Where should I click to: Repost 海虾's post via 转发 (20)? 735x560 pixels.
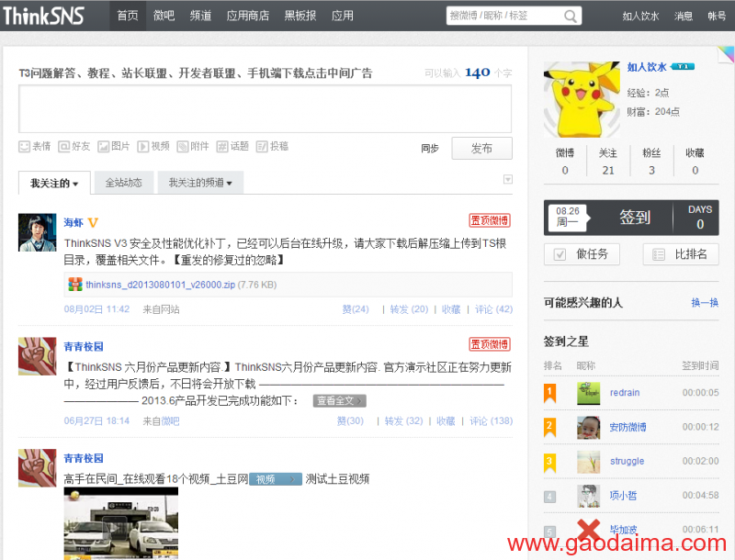click(409, 309)
